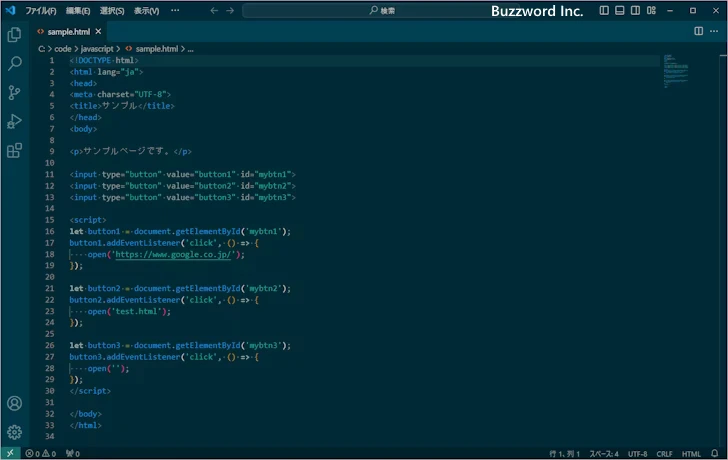Open the Accounts menu icon
This screenshot has height=460, width=728.
[x=14, y=404]
